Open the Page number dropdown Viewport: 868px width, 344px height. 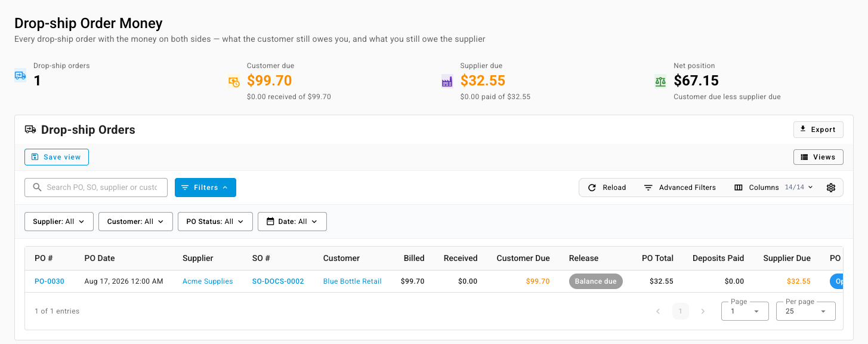pyautogui.click(x=745, y=311)
